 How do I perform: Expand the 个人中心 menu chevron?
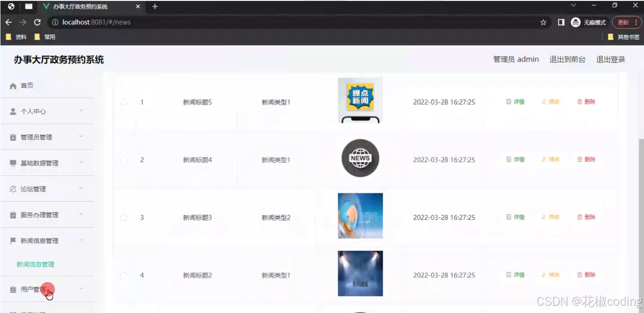click(81, 111)
